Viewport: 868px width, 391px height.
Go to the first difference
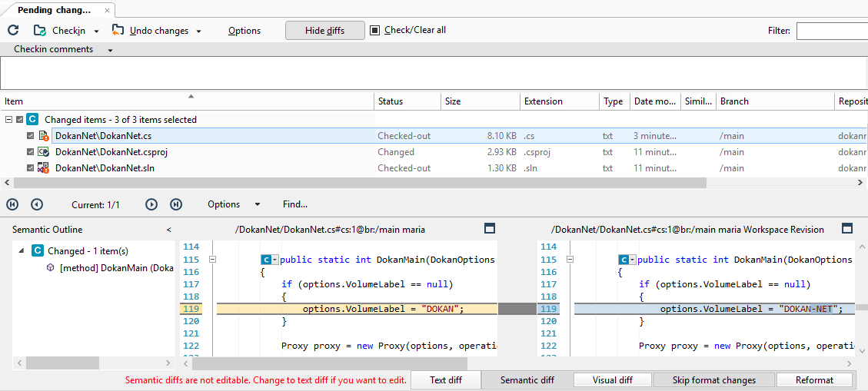(x=12, y=204)
